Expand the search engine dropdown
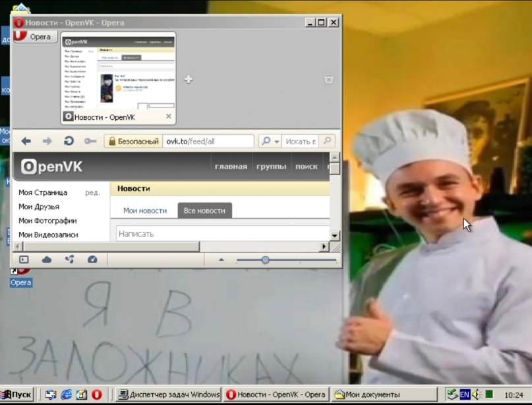Image resolution: width=532 pixels, height=405 pixels. click(x=270, y=141)
